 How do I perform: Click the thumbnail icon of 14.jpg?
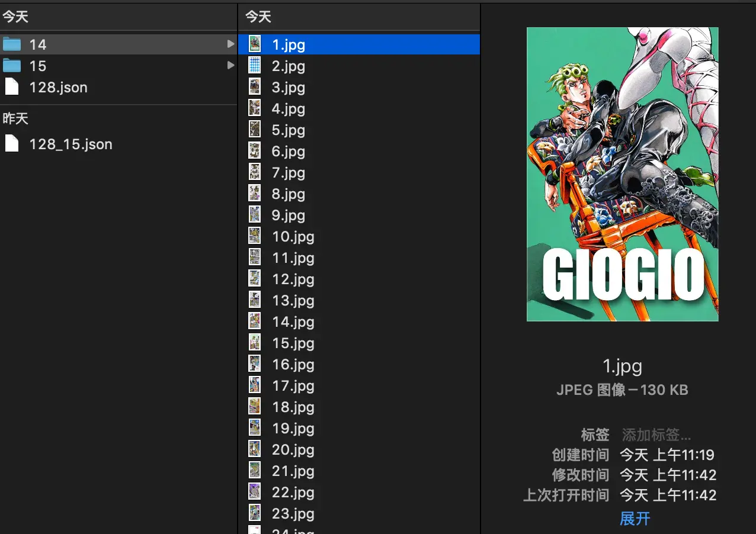pos(254,321)
